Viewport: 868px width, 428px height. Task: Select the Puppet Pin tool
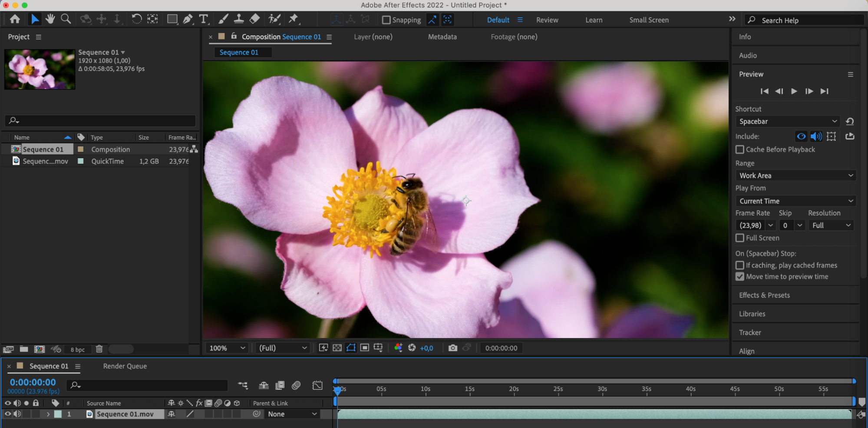tap(294, 19)
